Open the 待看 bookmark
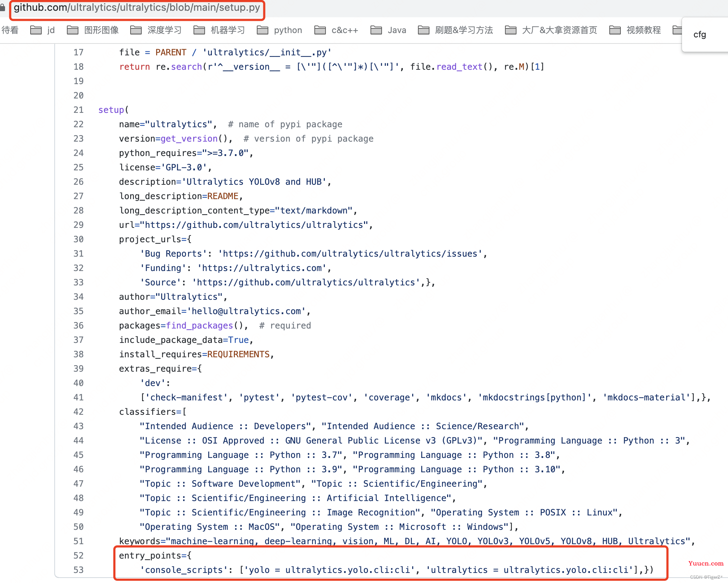Image resolution: width=728 pixels, height=583 pixels. pyautogui.click(x=10, y=30)
